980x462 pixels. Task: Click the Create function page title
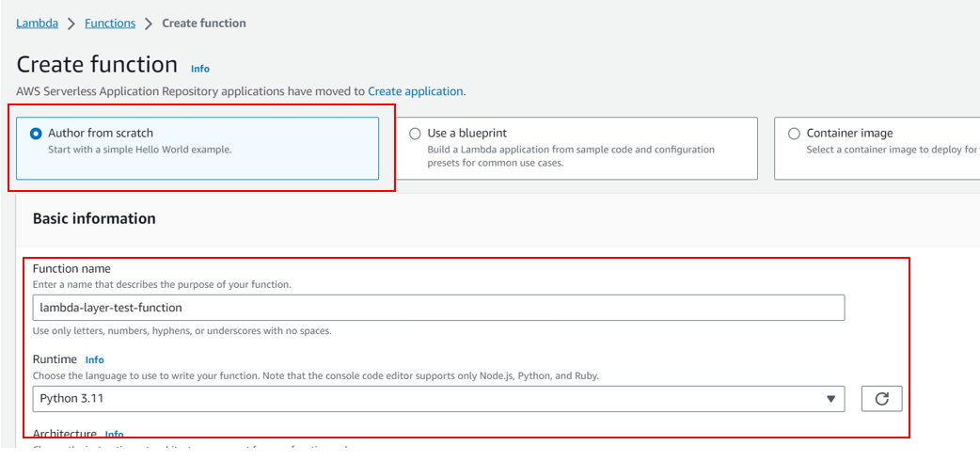97,64
